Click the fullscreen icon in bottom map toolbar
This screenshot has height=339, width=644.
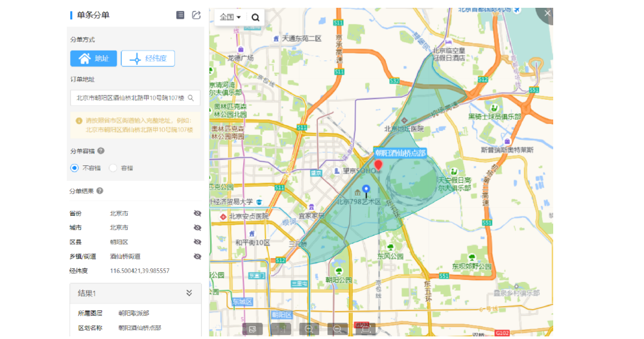(365, 329)
